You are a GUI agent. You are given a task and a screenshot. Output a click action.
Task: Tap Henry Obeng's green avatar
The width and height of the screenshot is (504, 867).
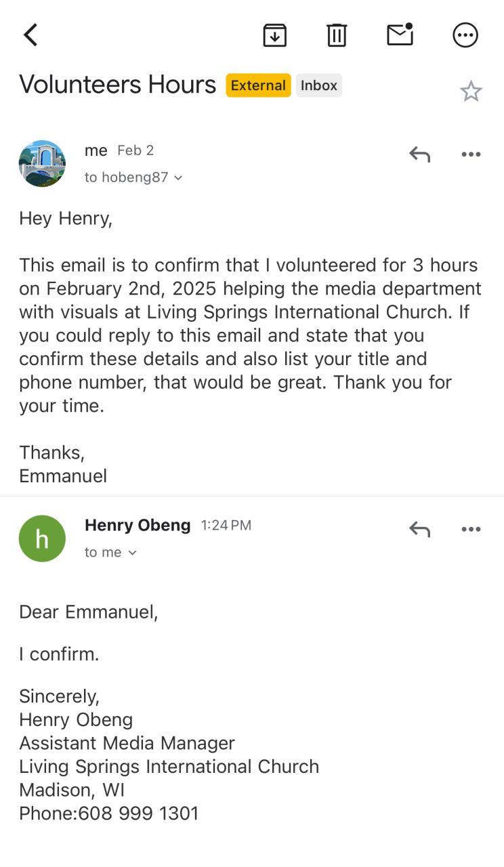[x=42, y=538]
